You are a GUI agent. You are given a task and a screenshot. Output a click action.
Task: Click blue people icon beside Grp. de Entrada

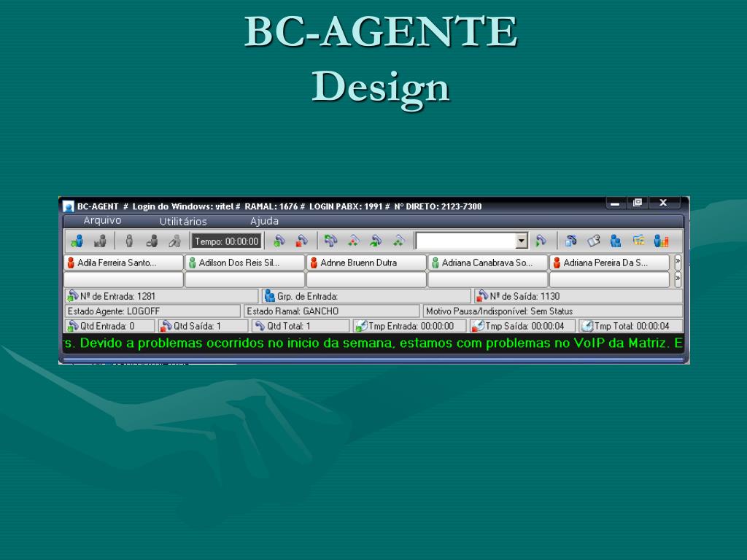point(270,296)
